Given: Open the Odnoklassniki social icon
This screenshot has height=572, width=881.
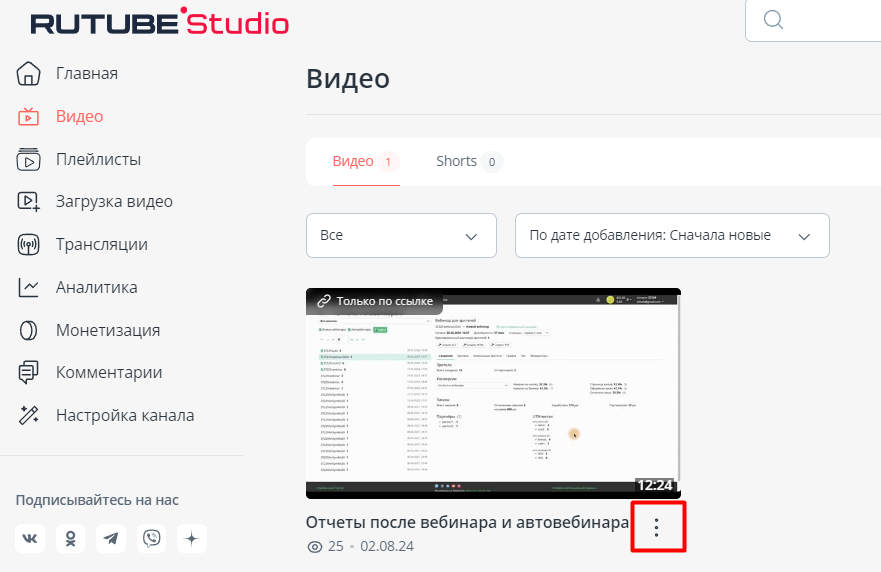Looking at the screenshot, I should coord(71,539).
